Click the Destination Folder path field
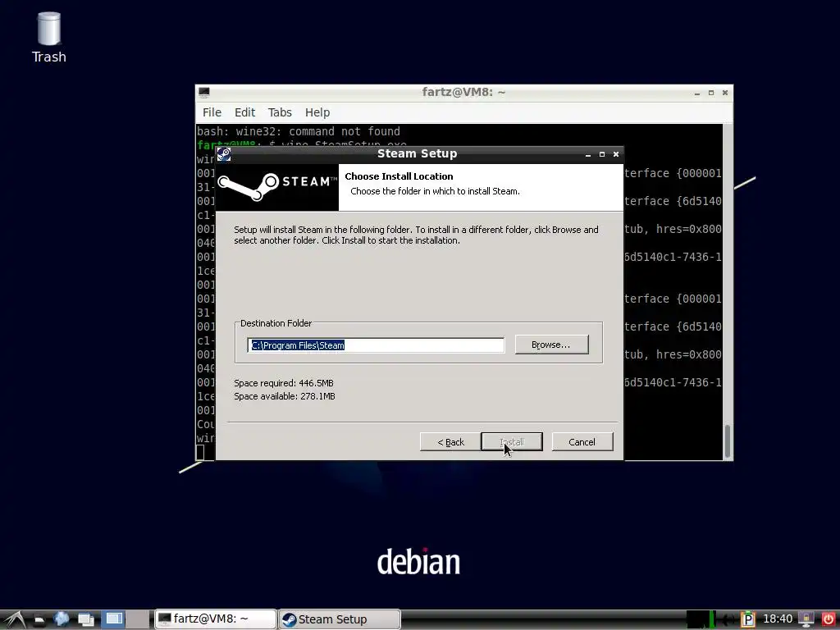Image resolution: width=840 pixels, height=630 pixels. coord(376,345)
